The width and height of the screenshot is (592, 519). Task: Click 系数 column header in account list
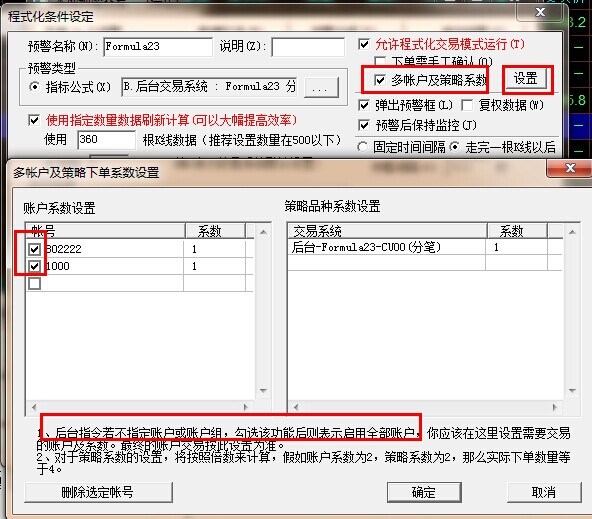215,231
